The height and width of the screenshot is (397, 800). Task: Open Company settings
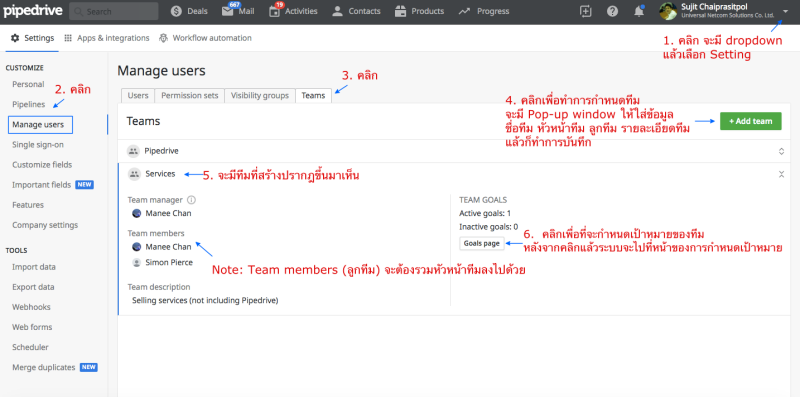[45, 225]
